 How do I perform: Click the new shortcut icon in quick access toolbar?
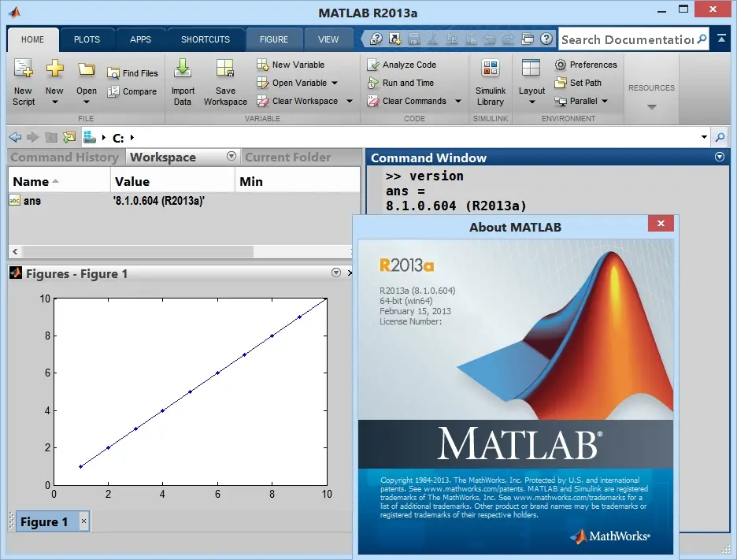click(394, 39)
